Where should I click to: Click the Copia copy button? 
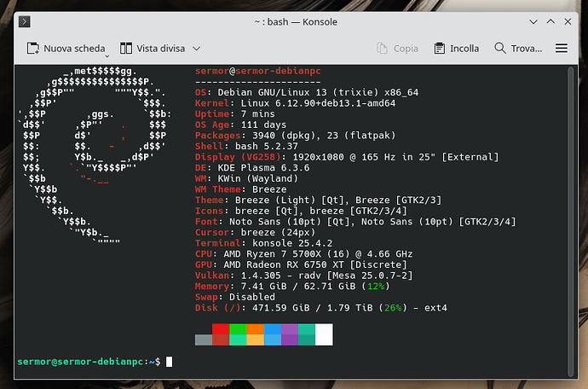(x=397, y=49)
